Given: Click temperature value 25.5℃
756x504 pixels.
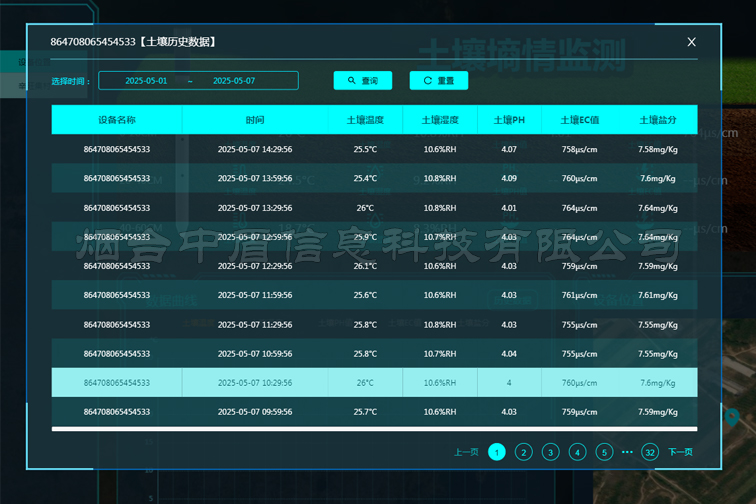Looking at the screenshot, I should pyautogui.click(x=365, y=149).
